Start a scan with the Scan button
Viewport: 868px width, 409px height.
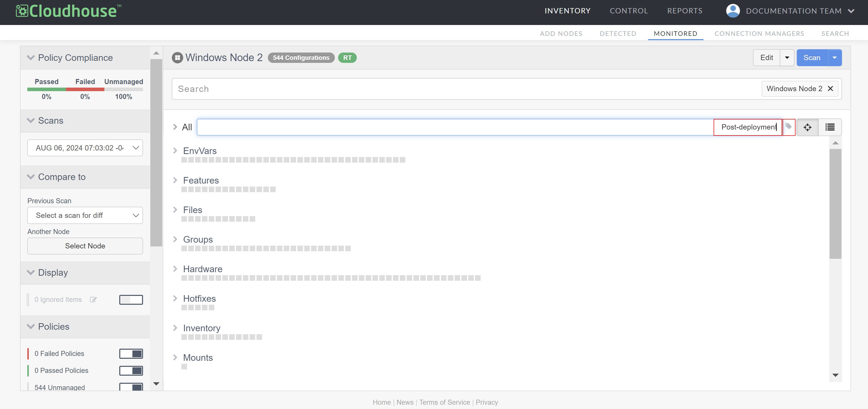(812, 58)
